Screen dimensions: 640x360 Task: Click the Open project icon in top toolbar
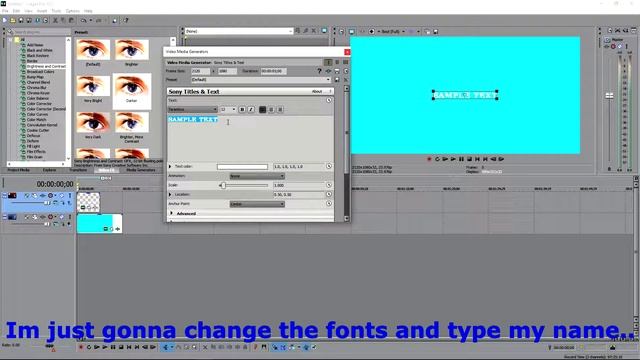point(13,20)
